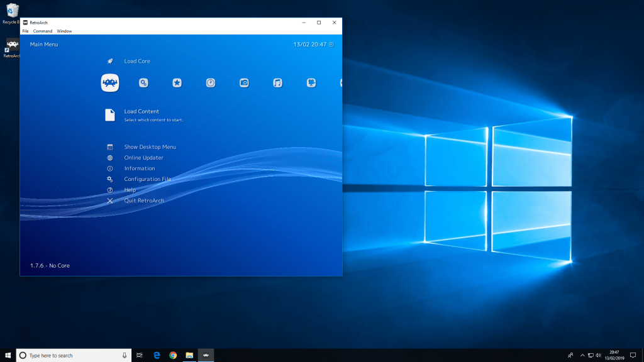644x362 pixels.
Task: Switch to the Favorites star tab
Action: 177,83
